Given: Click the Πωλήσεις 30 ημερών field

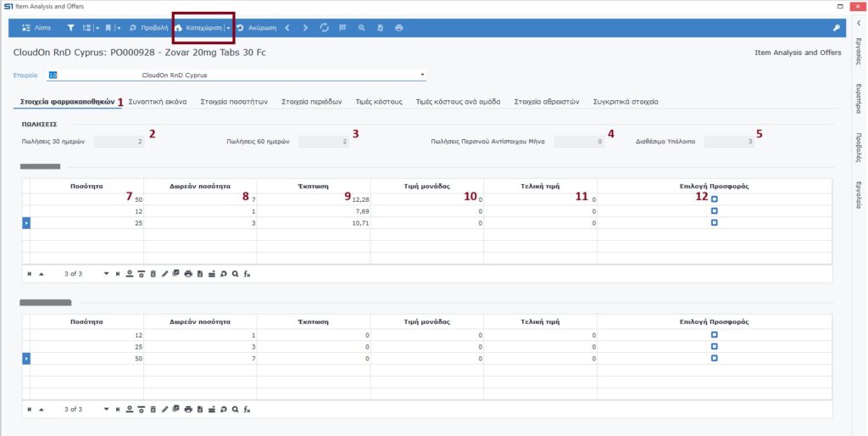Looking at the screenshot, I should (119, 142).
